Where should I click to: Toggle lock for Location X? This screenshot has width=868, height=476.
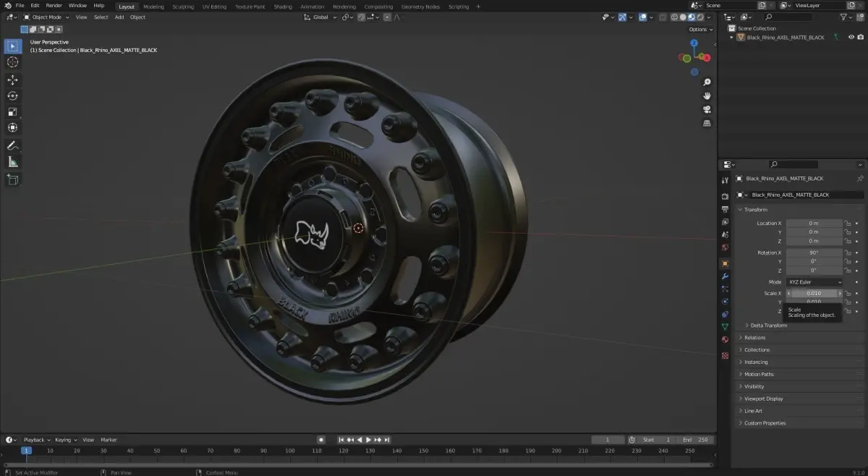[848, 224]
